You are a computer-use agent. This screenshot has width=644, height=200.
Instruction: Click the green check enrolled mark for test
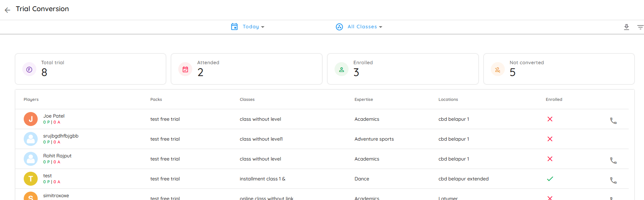pos(550,179)
